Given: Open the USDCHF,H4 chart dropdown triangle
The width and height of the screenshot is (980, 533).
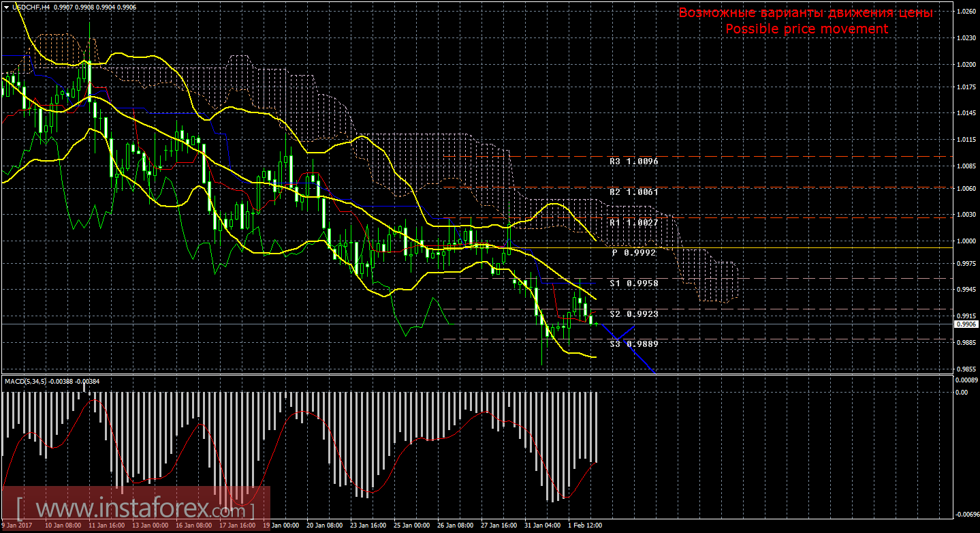Looking at the screenshot, I should (6, 7).
